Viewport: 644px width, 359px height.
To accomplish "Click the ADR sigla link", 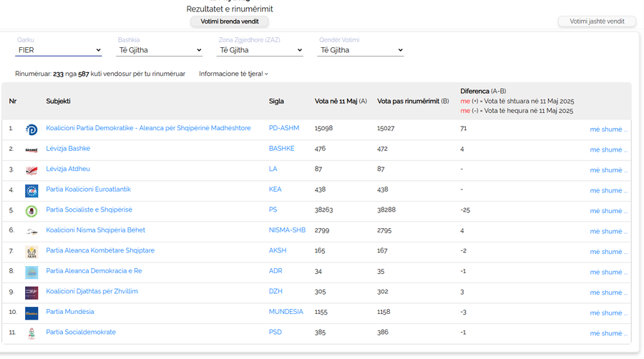I will coord(275,271).
